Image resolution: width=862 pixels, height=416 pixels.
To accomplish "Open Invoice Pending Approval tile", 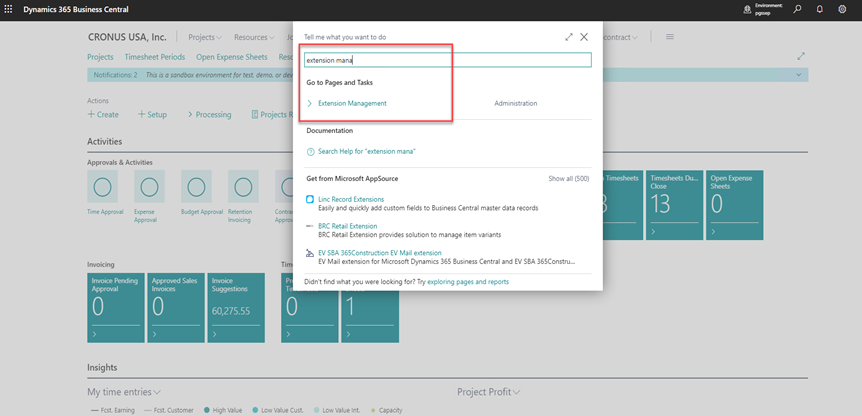I will tap(116, 308).
